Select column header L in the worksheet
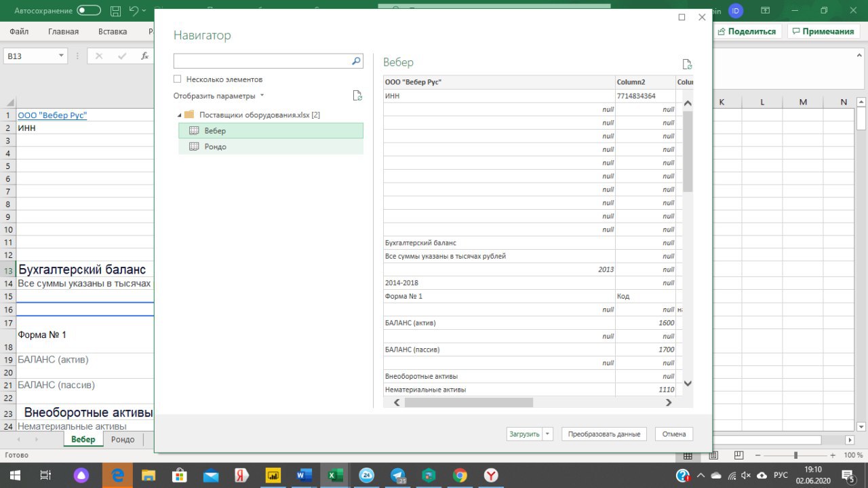The image size is (868, 488). pos(762,102)
